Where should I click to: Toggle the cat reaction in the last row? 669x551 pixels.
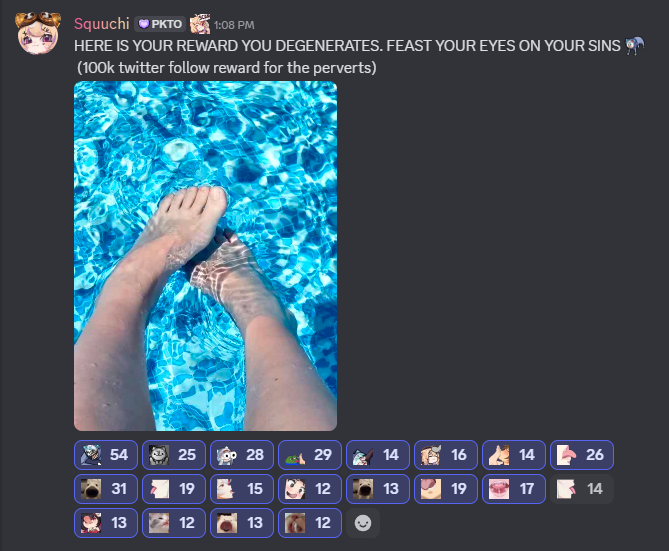[174, 523]
